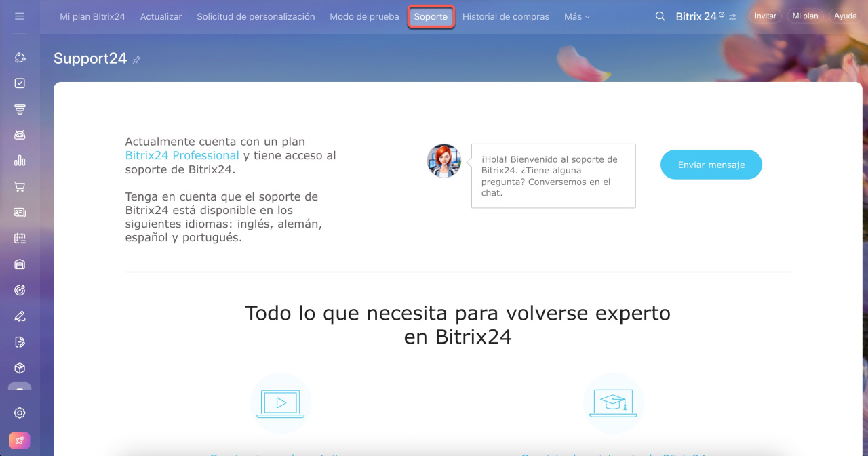Open the Historial de compras tab
Viewport: 868px width, 456px height.
506,16
